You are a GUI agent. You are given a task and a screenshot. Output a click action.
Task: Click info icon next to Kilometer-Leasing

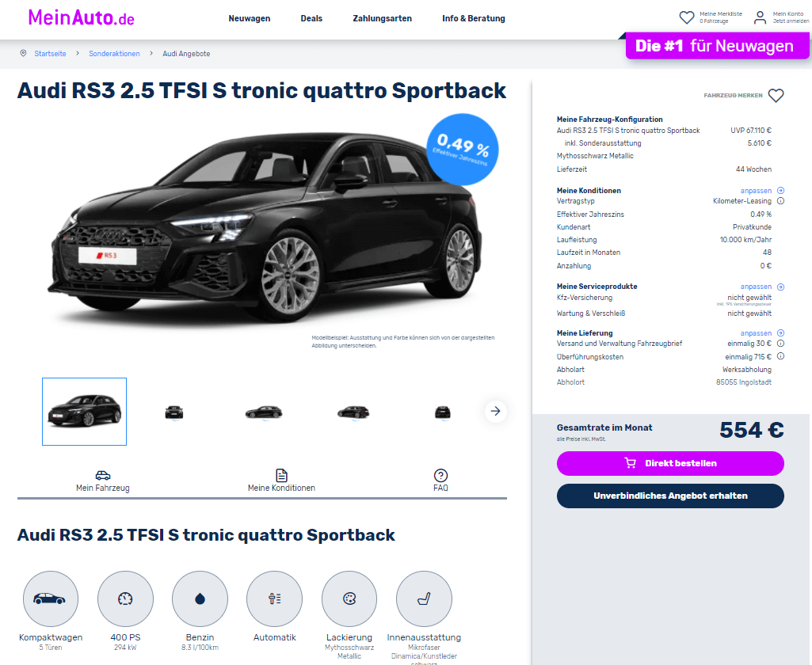[780, 201]
